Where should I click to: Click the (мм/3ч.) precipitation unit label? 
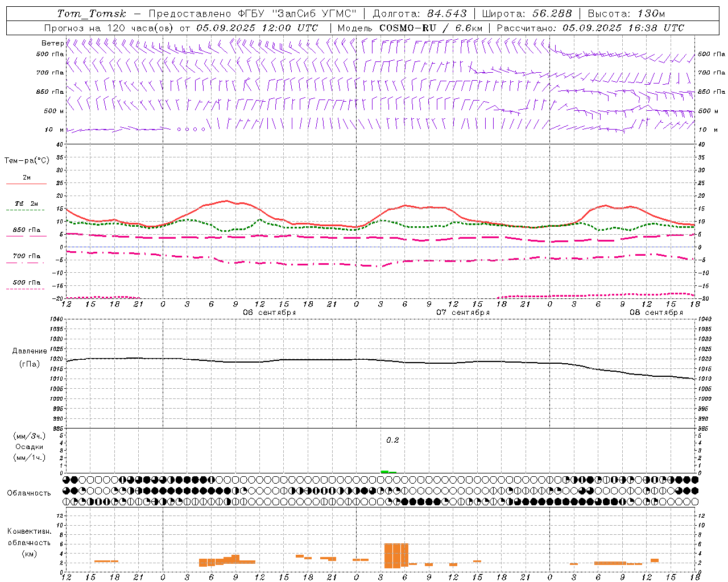[30, 436]
